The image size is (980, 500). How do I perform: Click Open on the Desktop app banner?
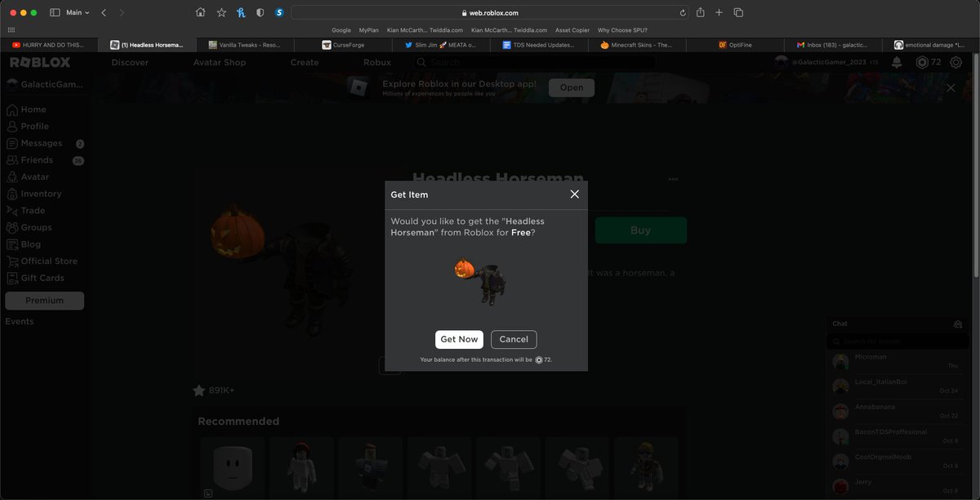(x=572, y=87)
